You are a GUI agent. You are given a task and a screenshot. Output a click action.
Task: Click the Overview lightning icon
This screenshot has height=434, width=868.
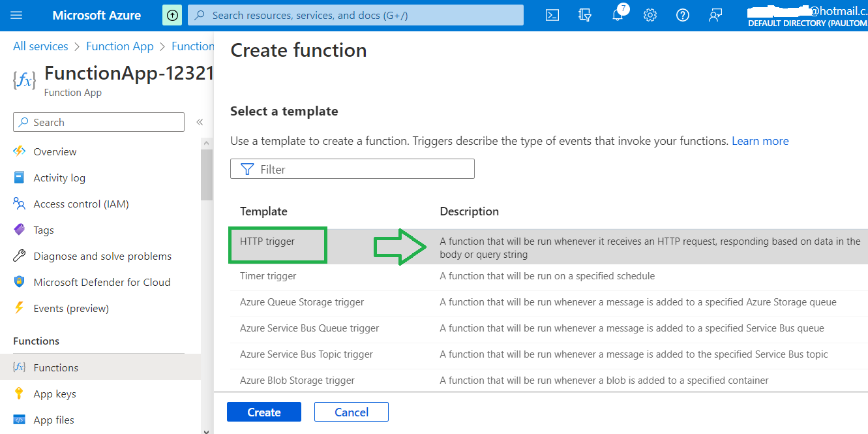(20, 151)
